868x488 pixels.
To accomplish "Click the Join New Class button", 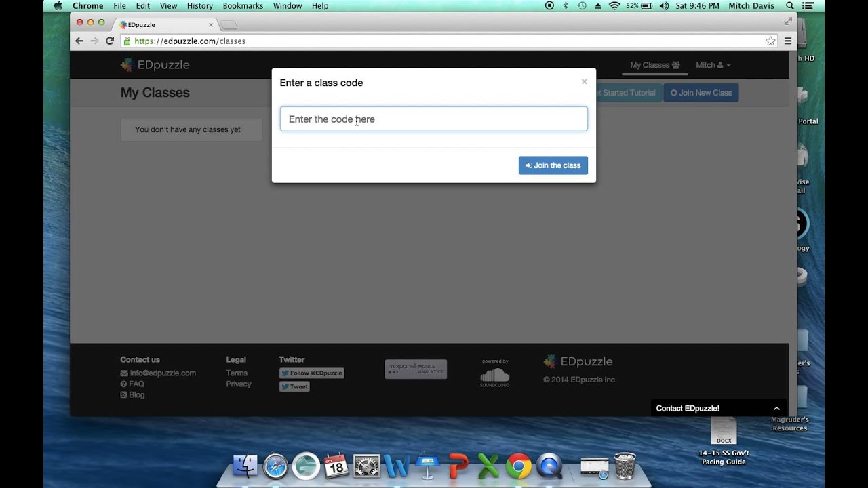I will (701, 93).
